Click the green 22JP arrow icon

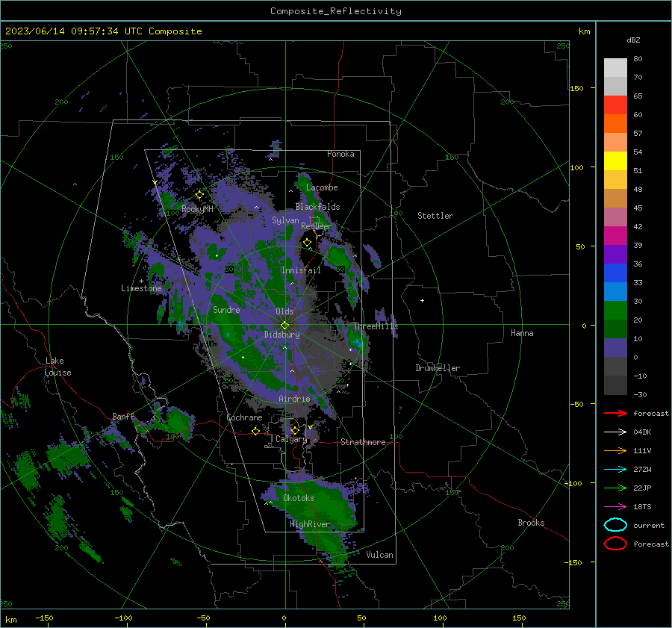point(615,488)
